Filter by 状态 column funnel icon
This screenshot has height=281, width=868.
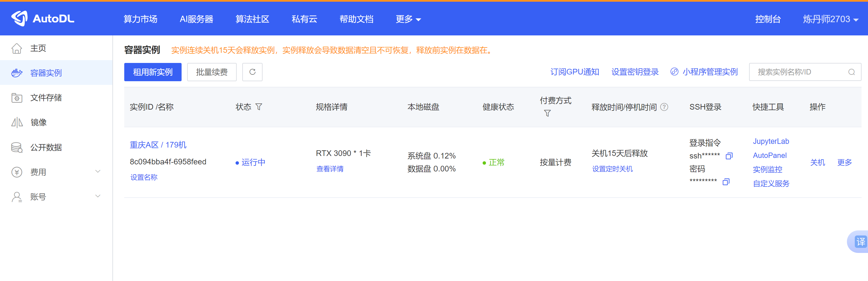coord(259,107)
